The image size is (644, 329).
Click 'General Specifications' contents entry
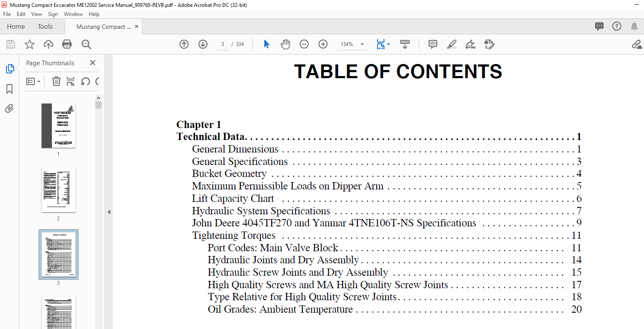click(240, 161)
